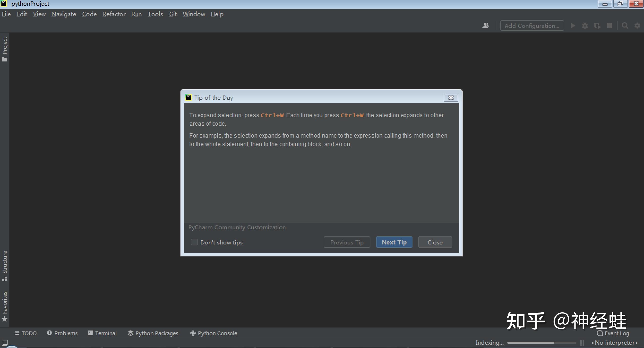Start the Debug tool via bug icon
Viewport: 644px width, 348px height.
[x=585, y=26]
